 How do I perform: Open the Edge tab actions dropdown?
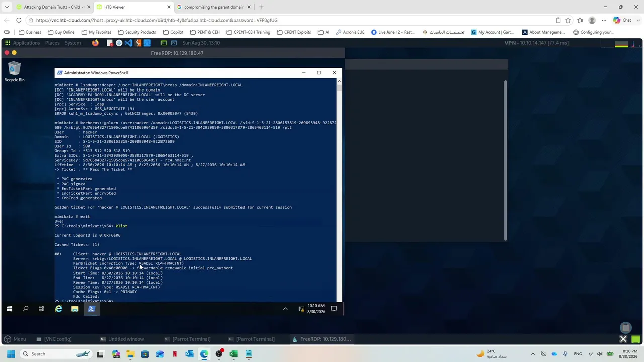click(x=7, y=7)
